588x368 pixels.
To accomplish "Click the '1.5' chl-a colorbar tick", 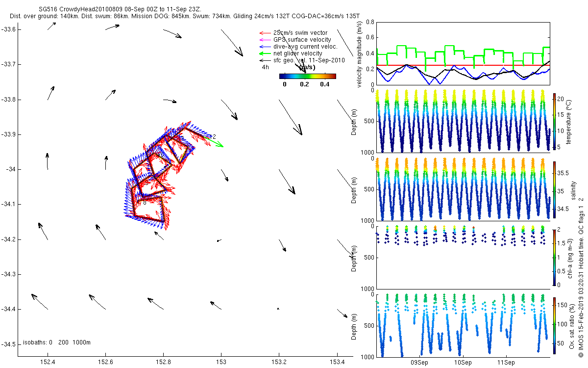I will pyautogui.click(x=561, y=243).
